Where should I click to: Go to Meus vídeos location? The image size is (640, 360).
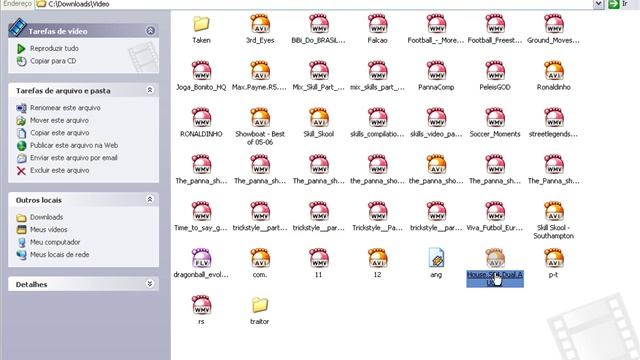click(x=49, y=229)
